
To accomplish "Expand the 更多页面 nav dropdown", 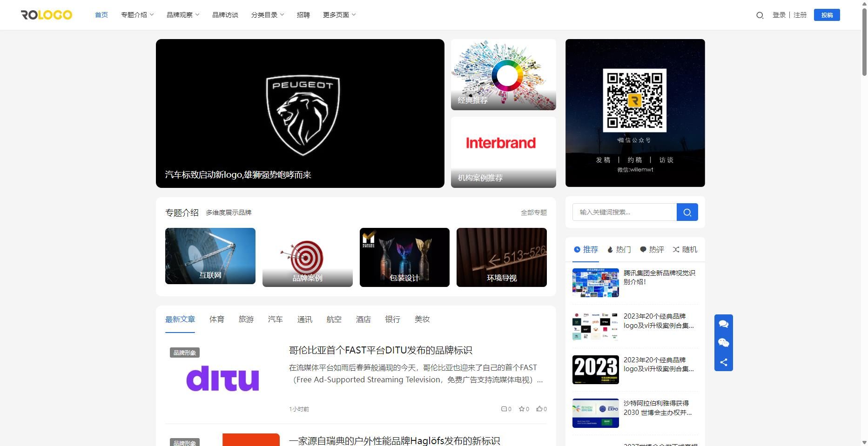I will point(339,15).
